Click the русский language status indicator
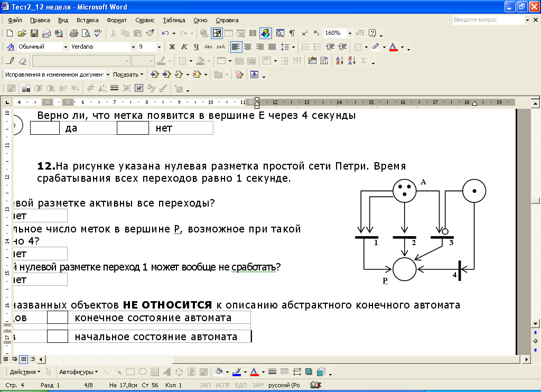Image resolution: width=541 pixels, height=392 pixels. (x=284, y=385)
